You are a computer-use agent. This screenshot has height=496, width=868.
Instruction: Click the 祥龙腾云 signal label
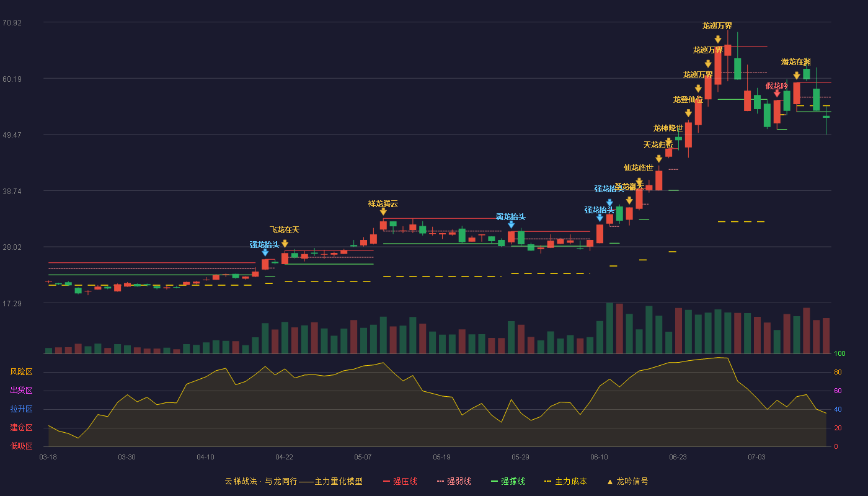point(383,204)
